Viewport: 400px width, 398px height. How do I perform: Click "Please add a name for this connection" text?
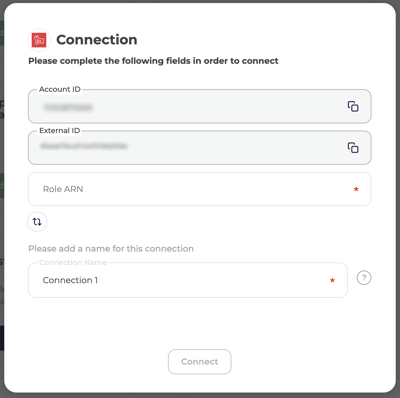coord(111,249)
